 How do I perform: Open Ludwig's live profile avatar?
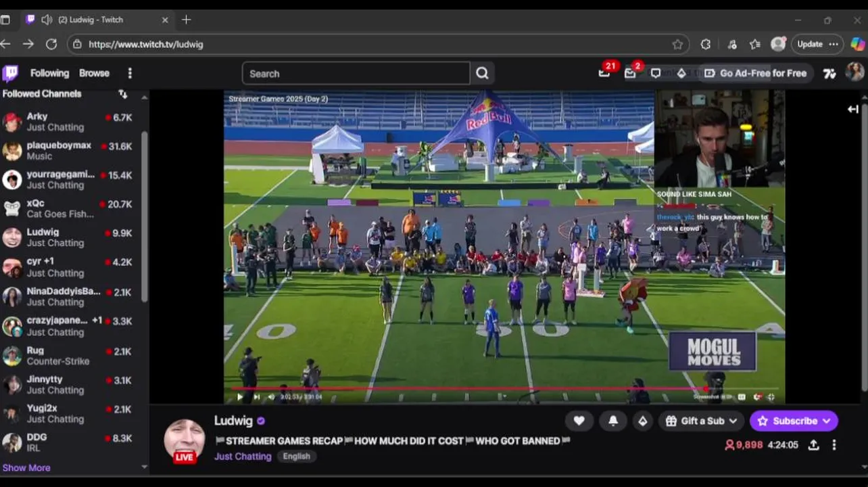185,440
